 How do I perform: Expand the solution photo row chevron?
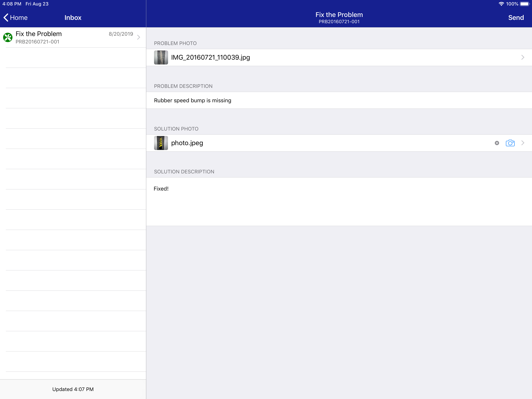tap(522, 143)
